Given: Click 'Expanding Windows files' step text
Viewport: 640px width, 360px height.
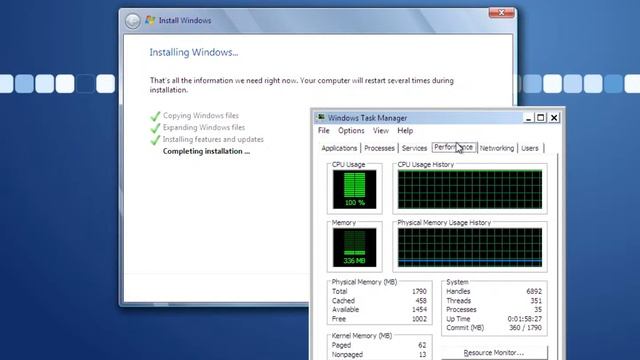Looking at the screenshot, I should click(x=204, y=127).
